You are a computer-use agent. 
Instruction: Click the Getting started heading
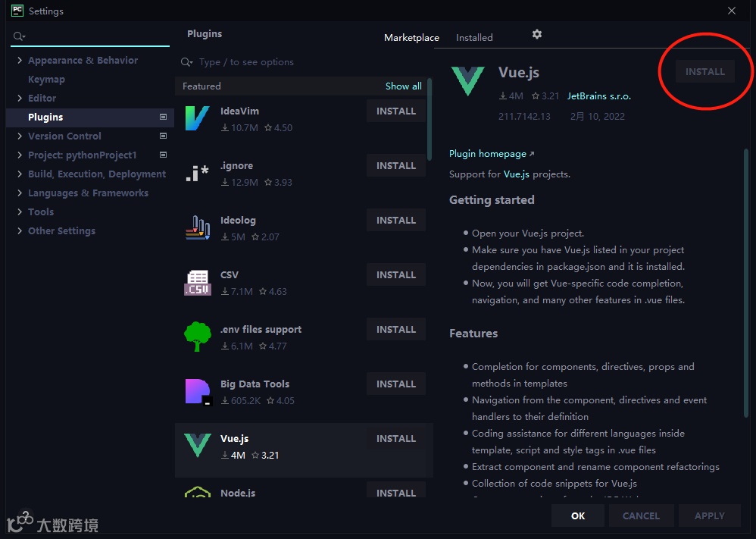492,200
